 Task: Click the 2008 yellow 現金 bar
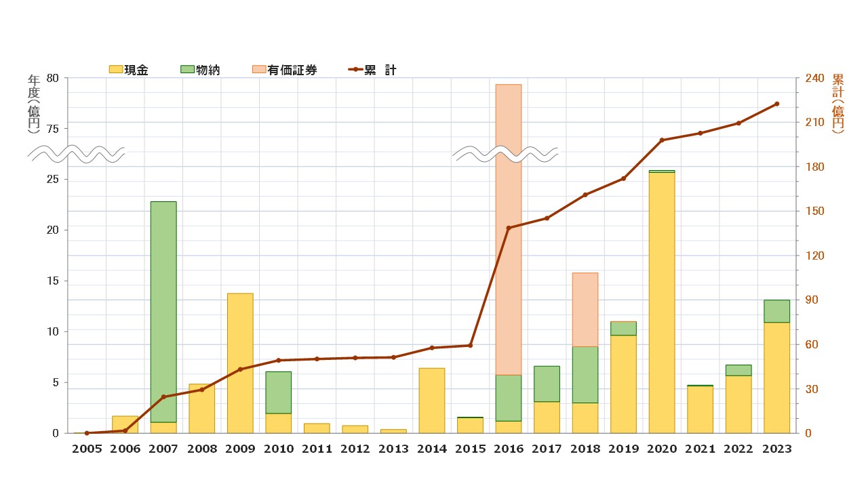coord(202,409)
